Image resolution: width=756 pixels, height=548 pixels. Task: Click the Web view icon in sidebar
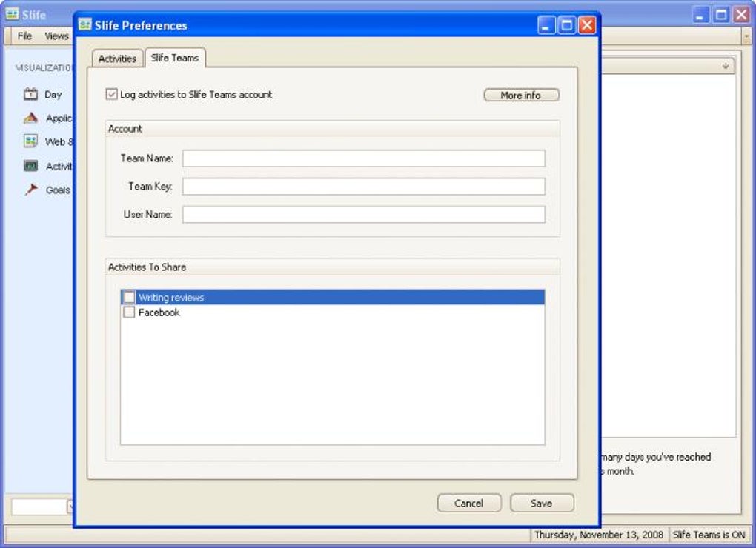30,141
